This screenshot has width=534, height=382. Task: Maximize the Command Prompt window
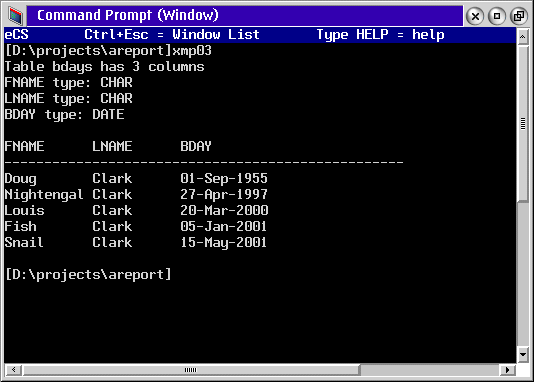519,16
